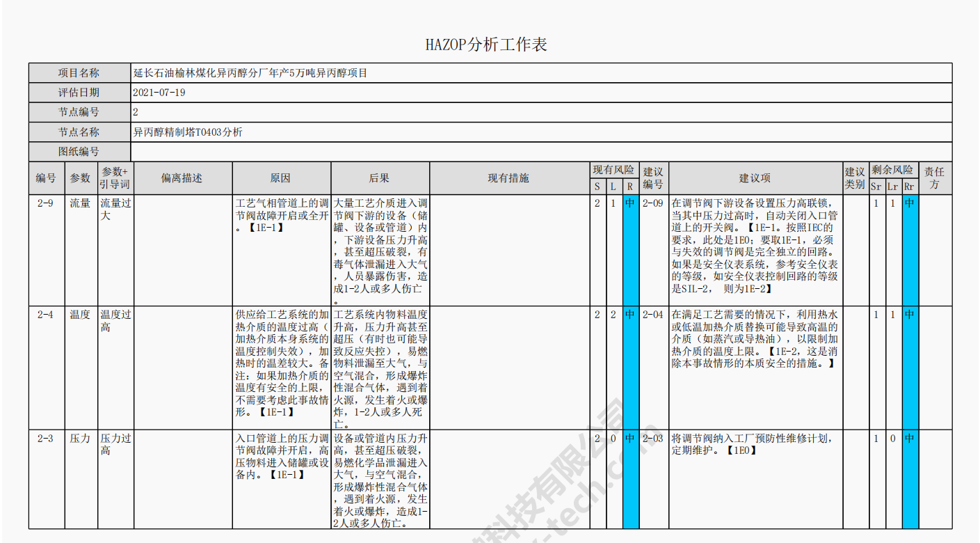Click the 温度过高 guide word cell
The height and width of the screenshot is (543, 980).
coord(115,367)
